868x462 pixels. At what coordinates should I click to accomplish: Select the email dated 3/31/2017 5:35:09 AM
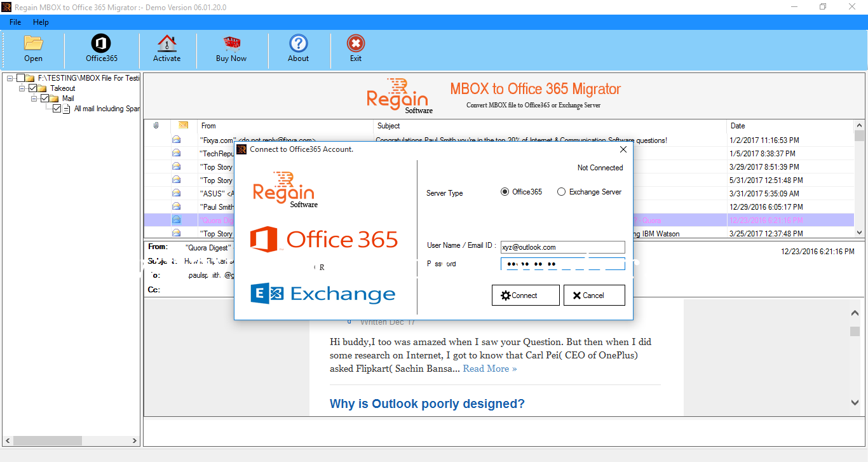pyautogui.click(x=764, y=193)
